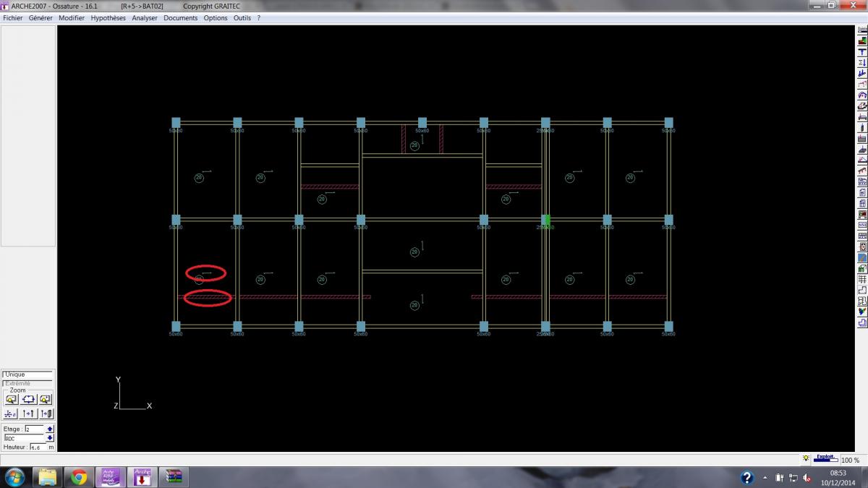This screenshot has width=868, height=488.
Task: Open WinRAR from the taskbar
Action: [x=172, y=477]
